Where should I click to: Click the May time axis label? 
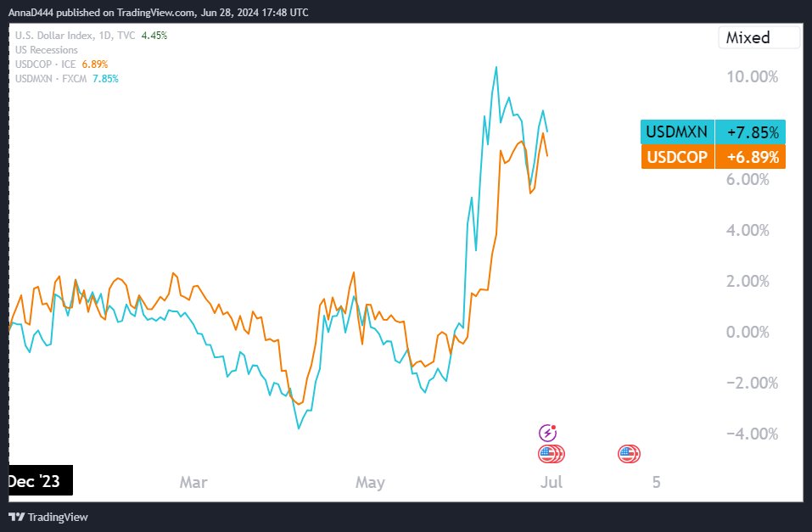pyautogui.click(x=370, y=482)
